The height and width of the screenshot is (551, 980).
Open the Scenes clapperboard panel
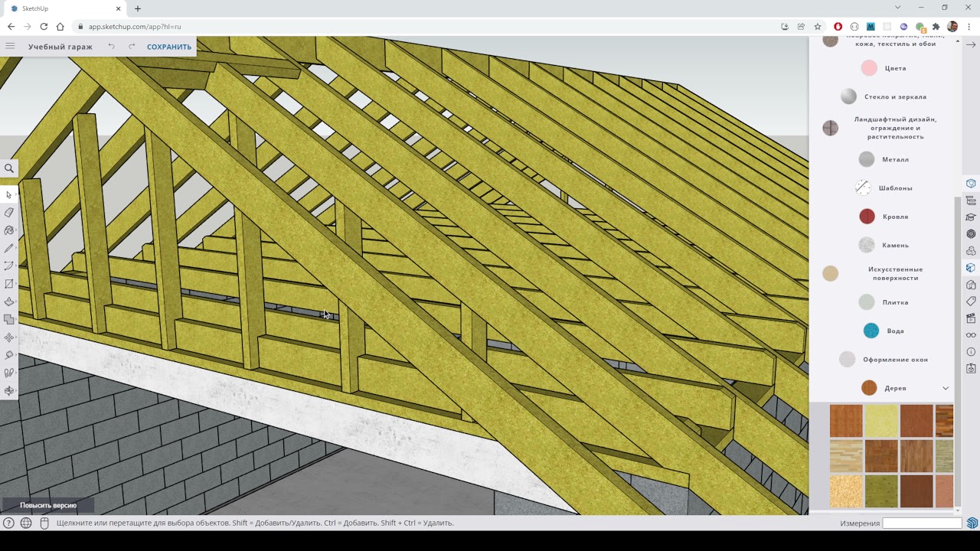(x=971, y=318)
